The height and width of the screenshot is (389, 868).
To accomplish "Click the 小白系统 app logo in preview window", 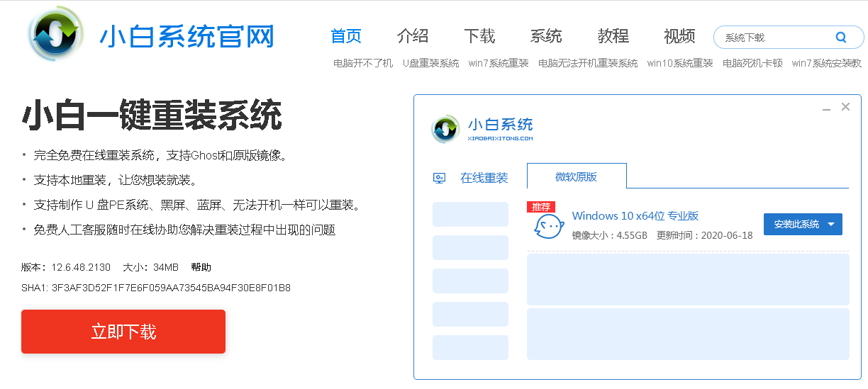I will [x=445, y=128].
